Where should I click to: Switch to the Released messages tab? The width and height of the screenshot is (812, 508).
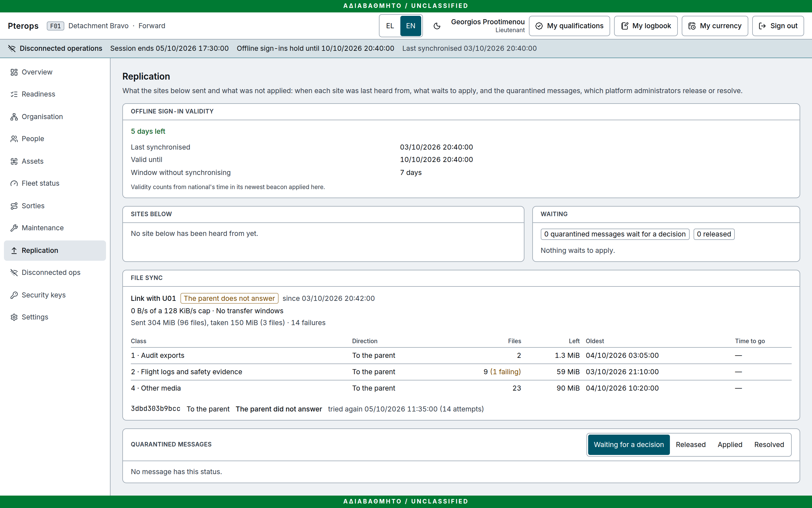(690, 444)
